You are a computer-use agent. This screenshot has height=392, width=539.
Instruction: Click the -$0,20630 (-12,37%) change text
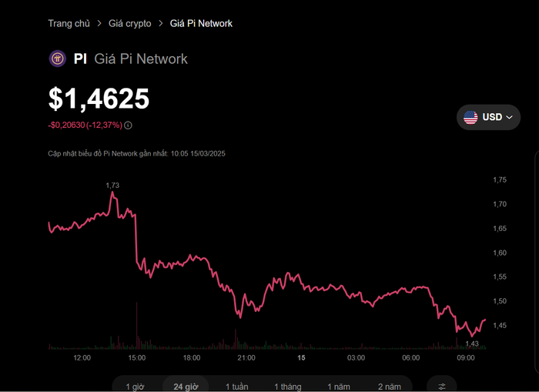click(85, 125)
